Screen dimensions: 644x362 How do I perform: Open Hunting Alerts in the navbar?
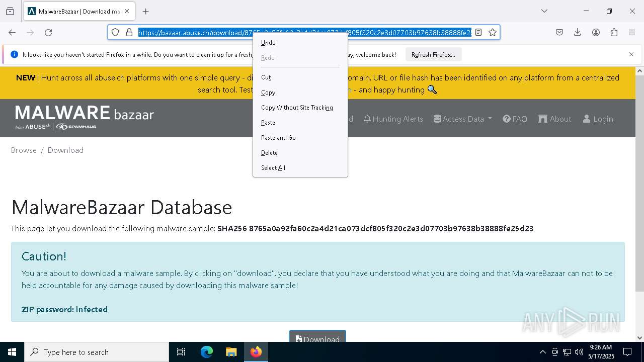click(393, 119)
